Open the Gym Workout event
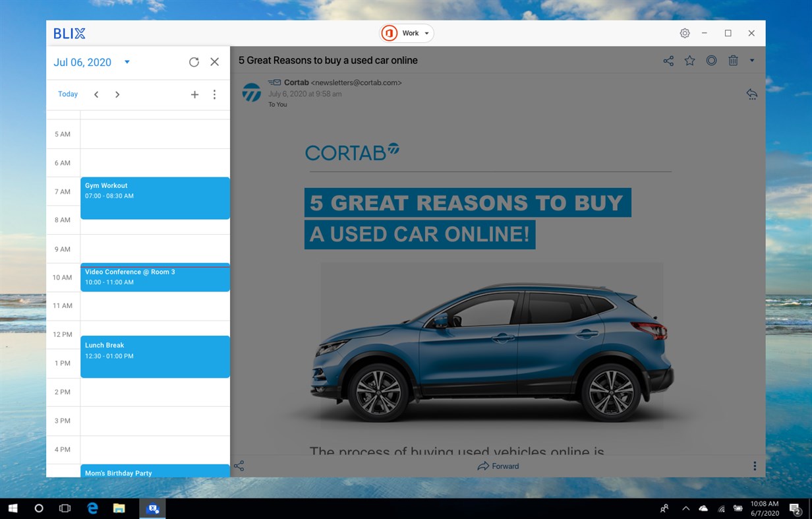Viewport: 812px width, 519px height. click(155, 198)
